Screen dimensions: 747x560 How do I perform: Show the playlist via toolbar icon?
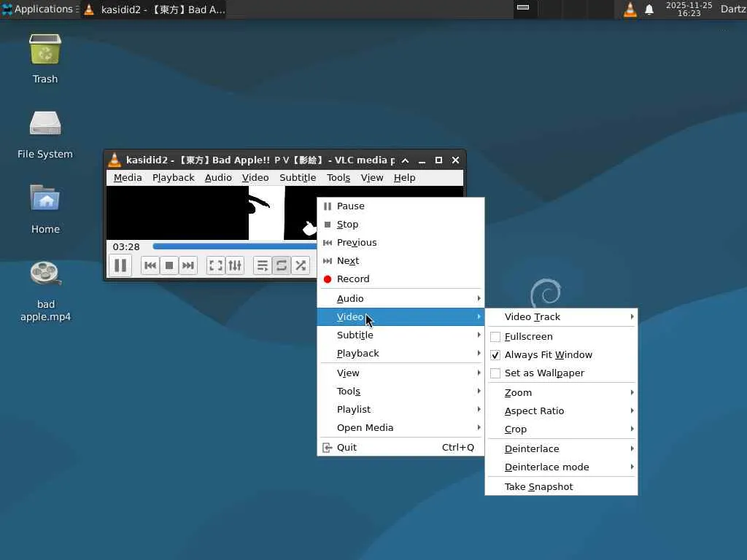(x=263, y=265)
